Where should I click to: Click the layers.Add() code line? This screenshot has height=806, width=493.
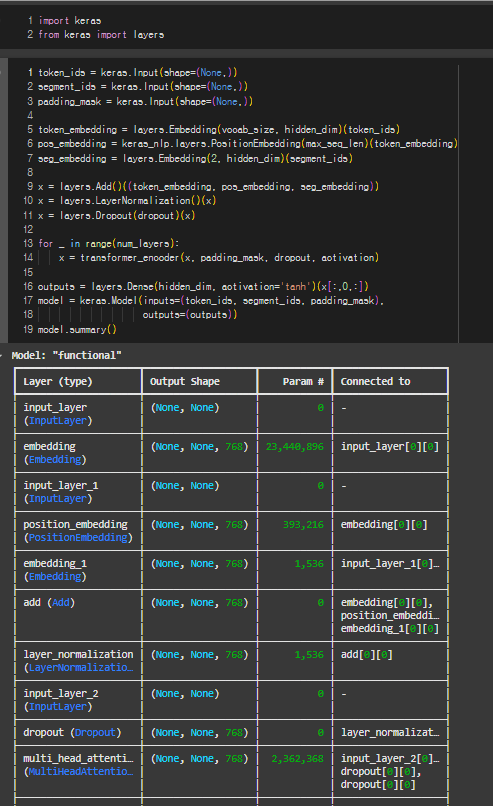coord(208,186)
